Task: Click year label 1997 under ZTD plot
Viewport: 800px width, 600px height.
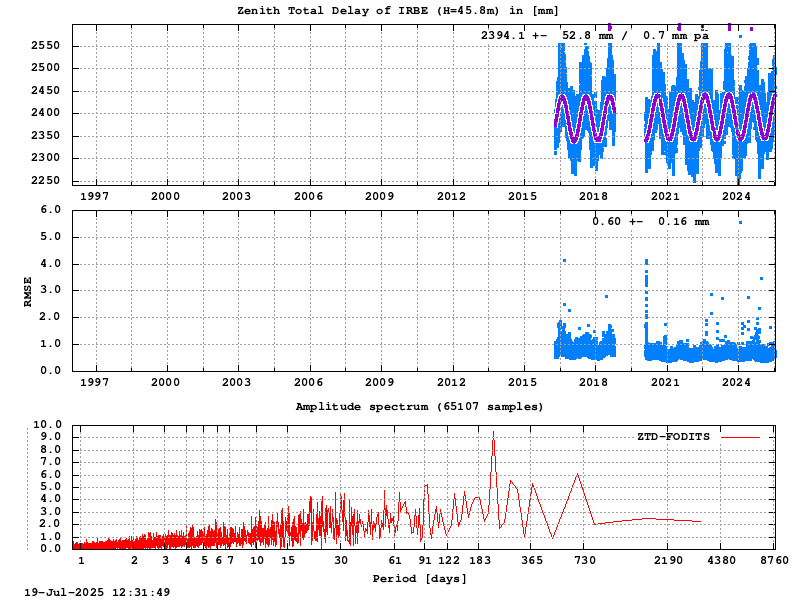Action: tap(94, 196)
